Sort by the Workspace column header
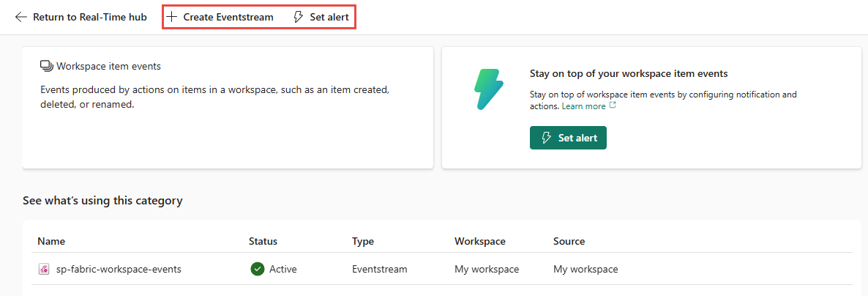This screenshot has height=296, width=868. point(479,241)
